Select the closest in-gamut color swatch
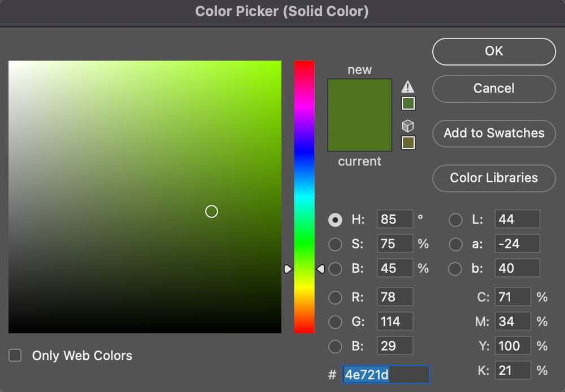 408,103
